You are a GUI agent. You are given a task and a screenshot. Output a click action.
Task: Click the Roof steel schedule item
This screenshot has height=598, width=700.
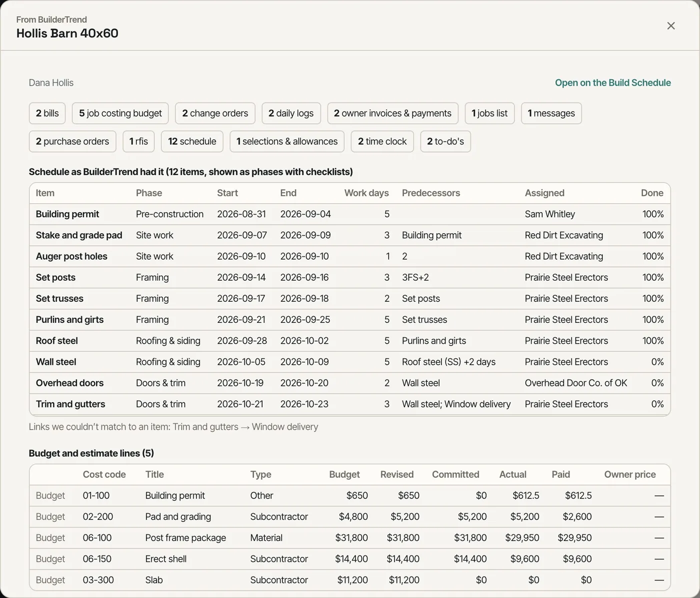coord(57,341)
